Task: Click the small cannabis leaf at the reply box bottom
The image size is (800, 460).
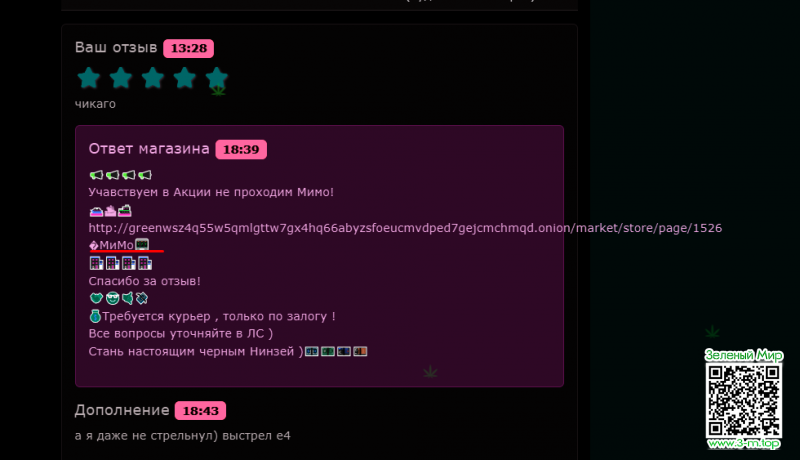Action: point(430,372)
